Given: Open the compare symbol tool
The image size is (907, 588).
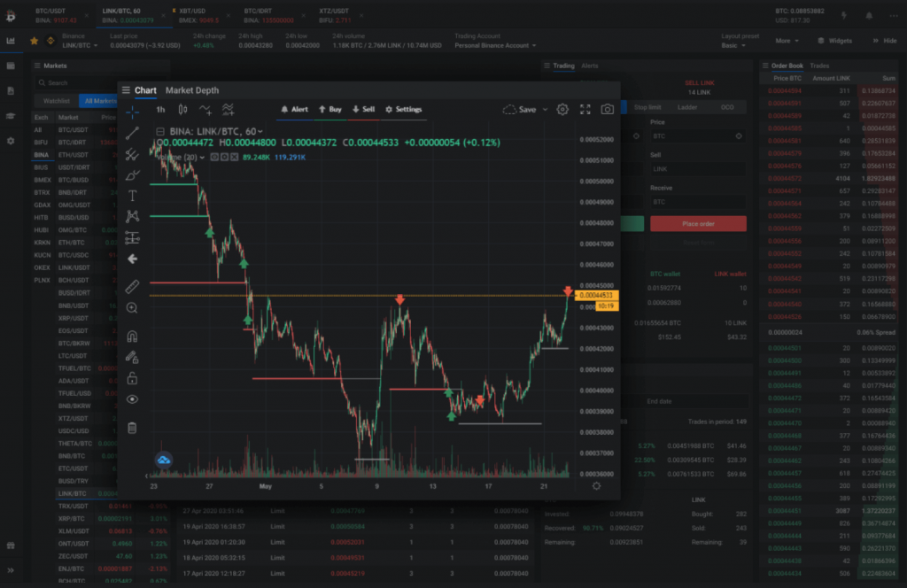Looking at the screenshot, I should 205,109.
